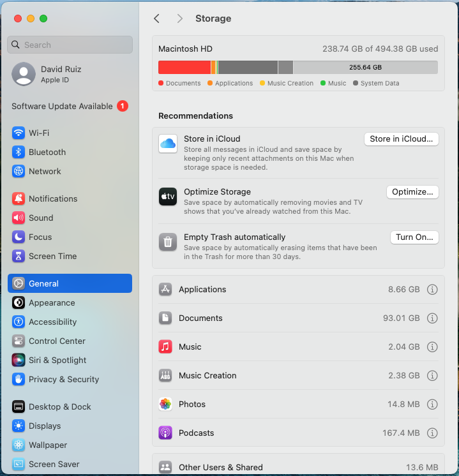
Task: Open Wi-Fi settings in sidebar
Action: (39, 133)
